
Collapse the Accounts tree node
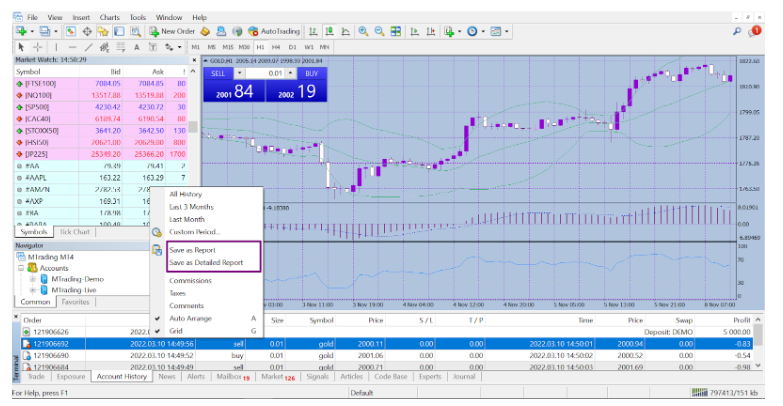[21, 268]
